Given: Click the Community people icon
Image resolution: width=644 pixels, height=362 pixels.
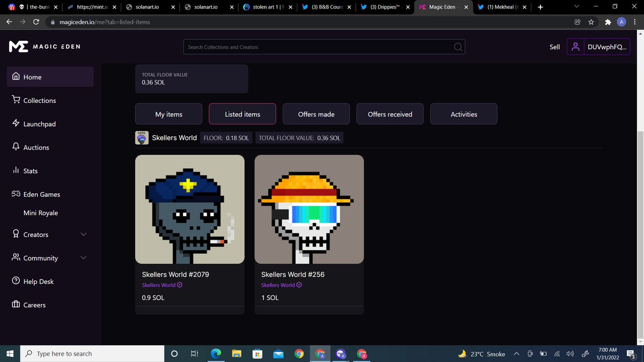Looking at the screenshot, I should [x=16, y=257].
